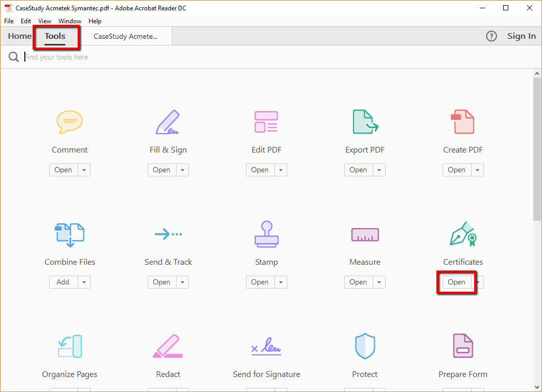This screenshot has height=392, width=542.
Task: Open the Export PDF tool button
Action: (358, 170)
